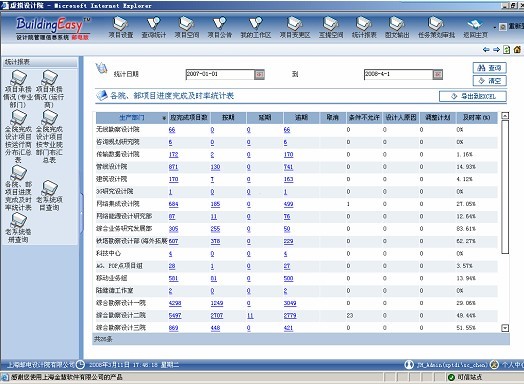This screenshot has width=524, height=384.
Task: Open 我的工作区 toolbar icon
Action: pos(256,27)
